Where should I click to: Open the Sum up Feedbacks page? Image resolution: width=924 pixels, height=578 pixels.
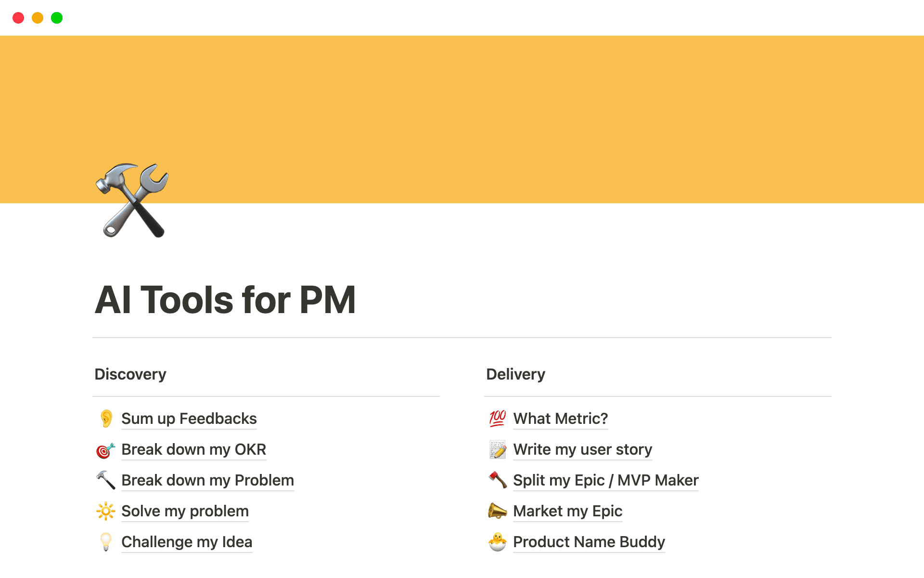point(189,419)
